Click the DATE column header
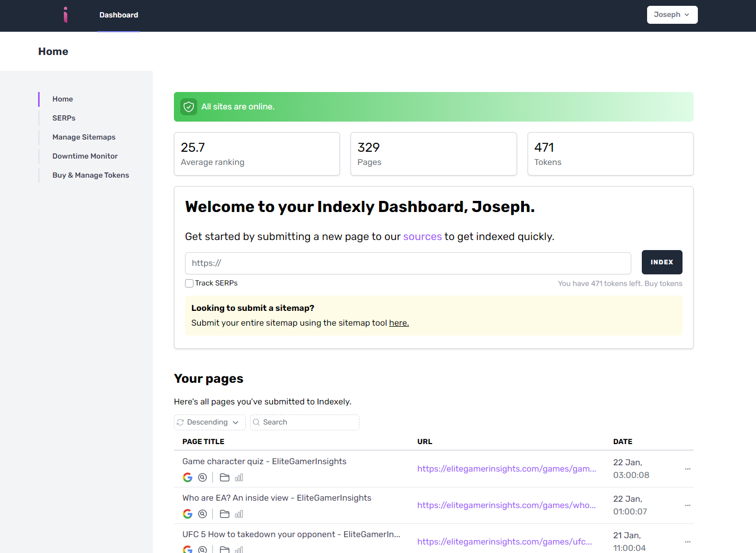Viewport: 756px width, 553px height. pos(623,441)
